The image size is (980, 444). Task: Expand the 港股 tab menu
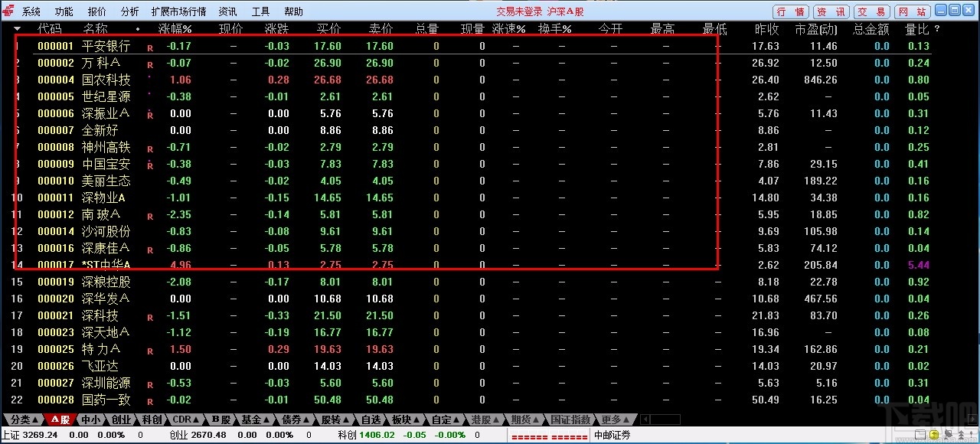tap(485, 420)
